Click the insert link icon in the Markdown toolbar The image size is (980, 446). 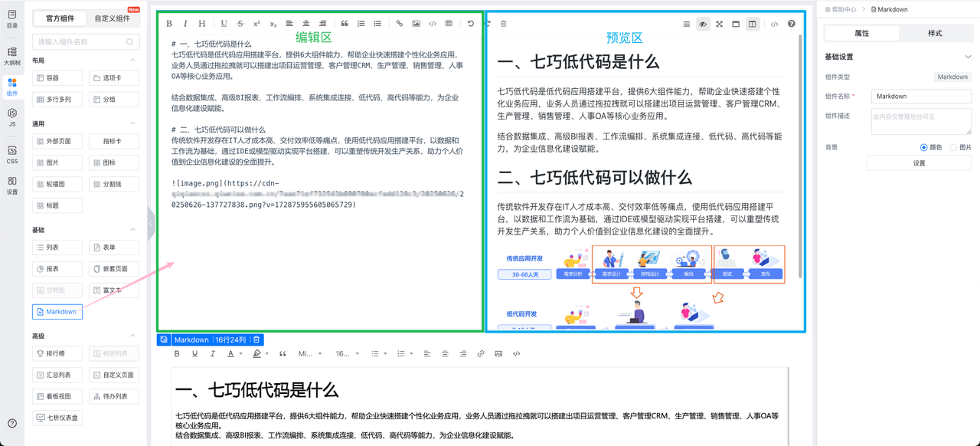point(400,24)
